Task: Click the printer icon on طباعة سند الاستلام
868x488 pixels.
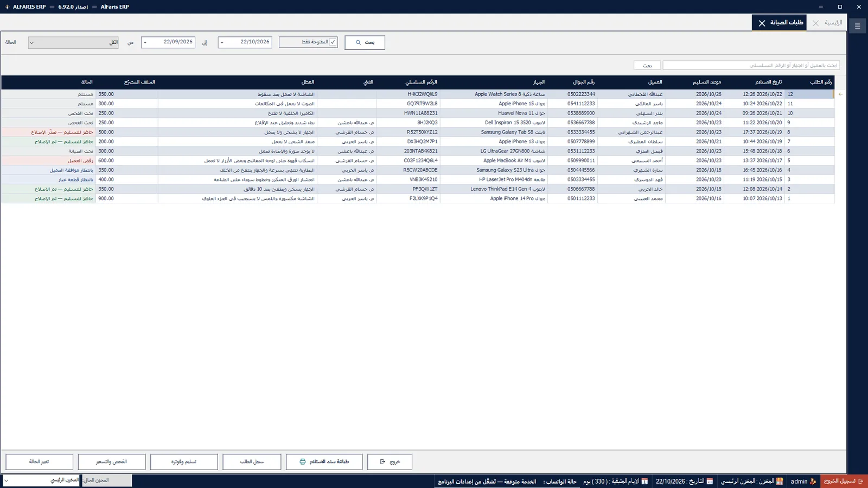Action: (303, 461)
